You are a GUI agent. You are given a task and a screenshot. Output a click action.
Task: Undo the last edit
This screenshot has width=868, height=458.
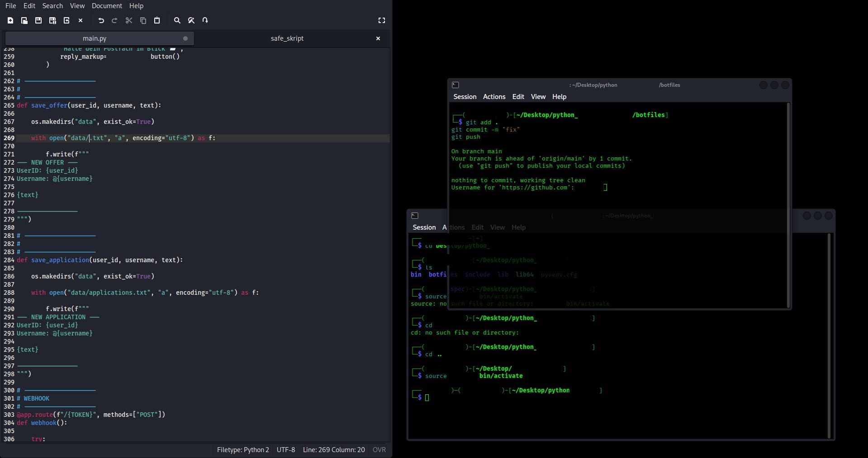101,20
